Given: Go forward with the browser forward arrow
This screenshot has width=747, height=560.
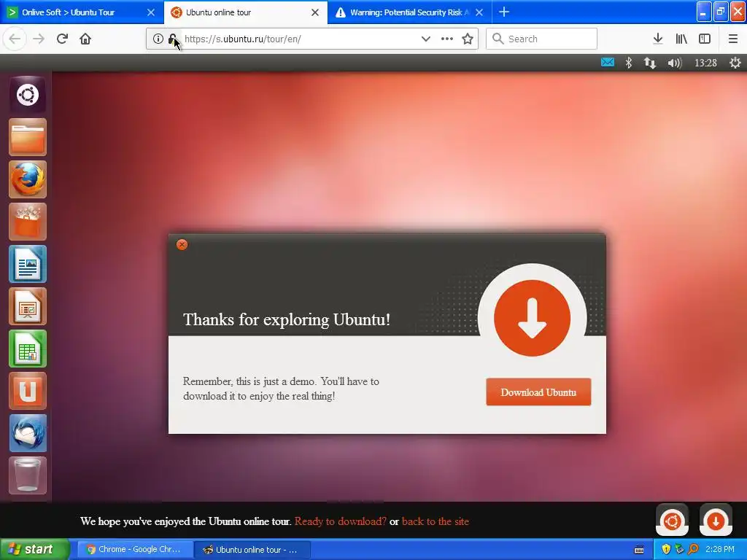Looking at the screenshot, I should tap(39, 39).
